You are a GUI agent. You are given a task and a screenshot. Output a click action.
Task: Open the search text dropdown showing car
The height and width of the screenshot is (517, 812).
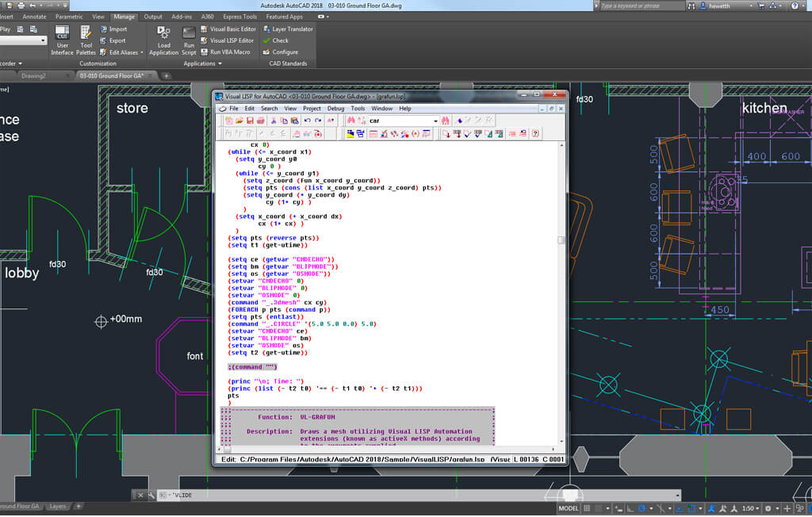[x=435, y=121]
